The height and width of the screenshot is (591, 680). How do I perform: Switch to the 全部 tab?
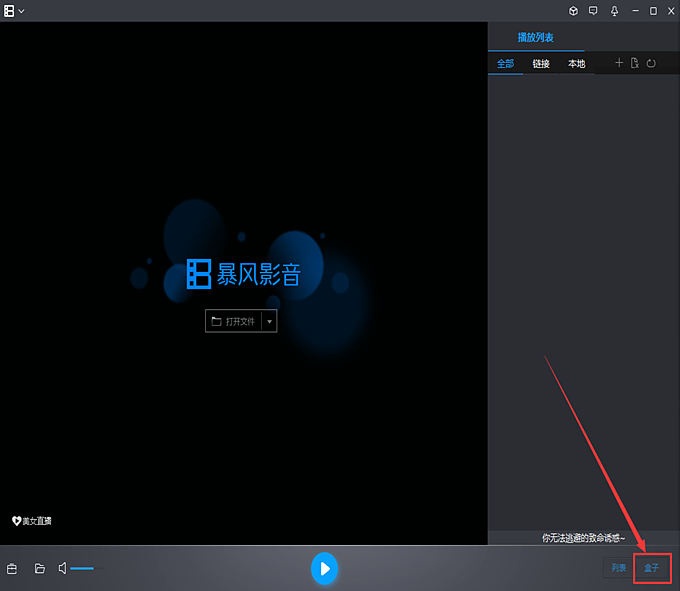[505, 64]
